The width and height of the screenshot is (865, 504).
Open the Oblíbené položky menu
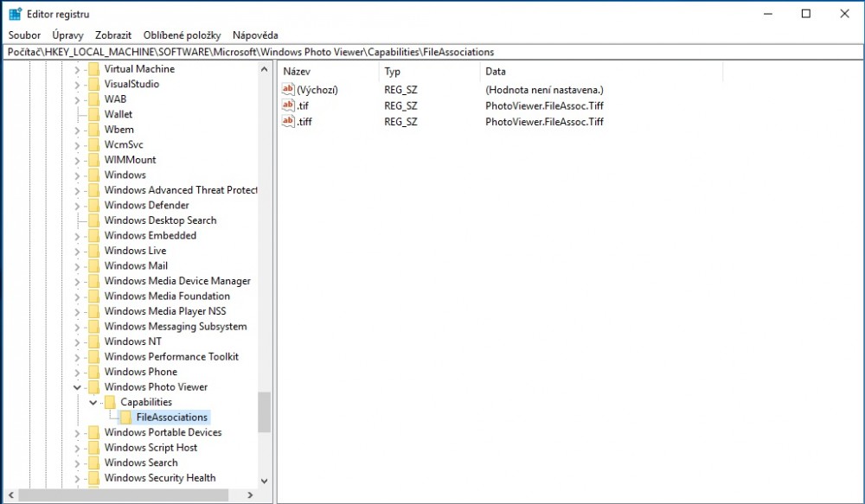click(182, 35)
